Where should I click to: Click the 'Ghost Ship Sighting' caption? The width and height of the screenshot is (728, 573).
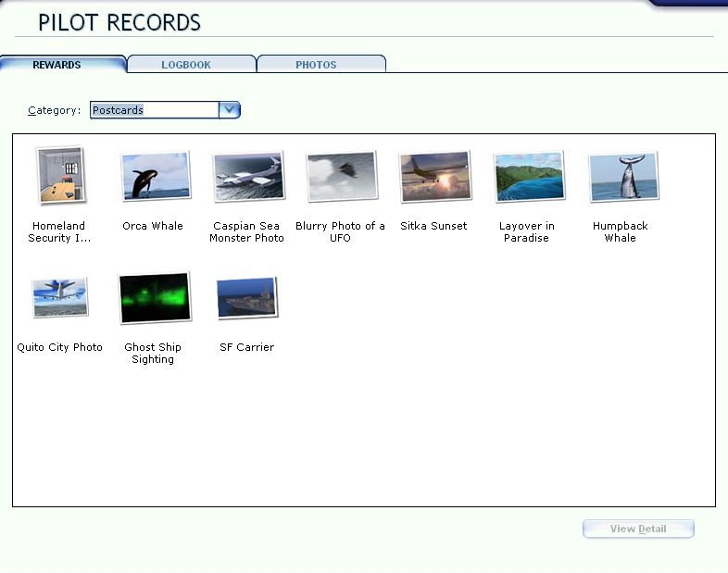click(x=153, y=353)
